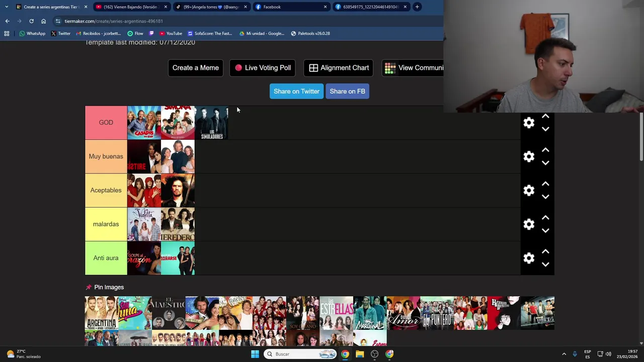Move Muy buenas tier row up

(x=545, y=150)
